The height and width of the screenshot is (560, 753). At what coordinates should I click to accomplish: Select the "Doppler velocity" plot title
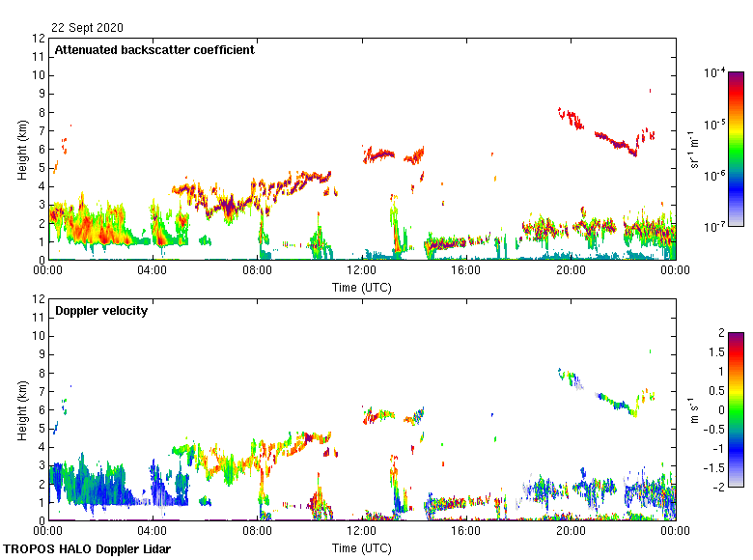(x=101, y=311)
